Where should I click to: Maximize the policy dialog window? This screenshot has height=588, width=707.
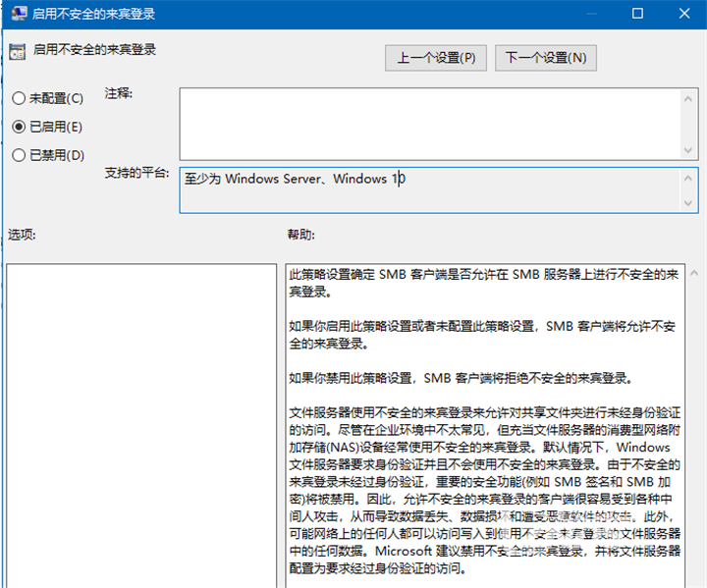pyautogui.click(x=637, y=14)
